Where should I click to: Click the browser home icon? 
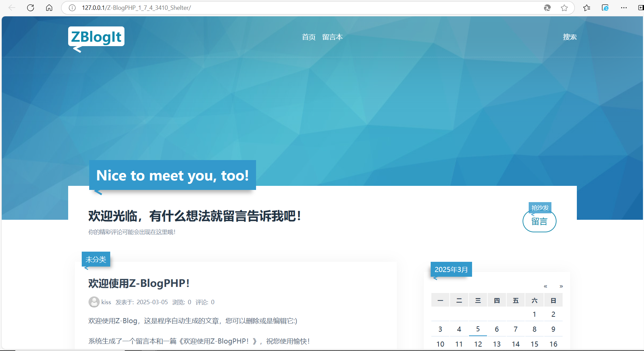click(49, 8)
